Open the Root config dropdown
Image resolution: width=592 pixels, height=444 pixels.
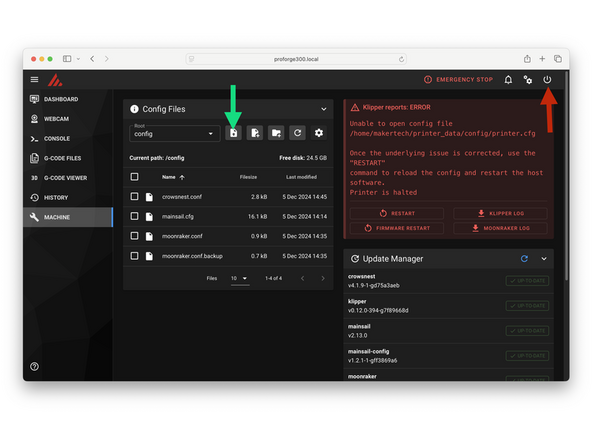pyautogui.click(x=174, y=133)
